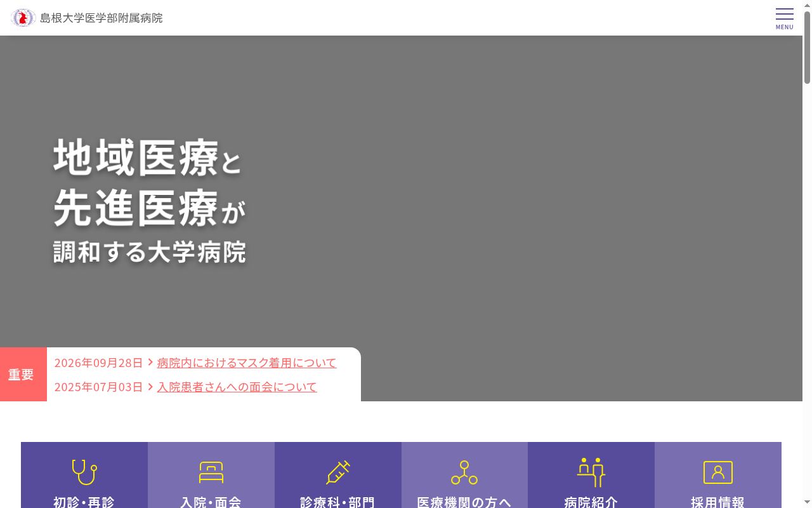Click the chevron beside 2026年09月28日
The width and height of the screenshot is (812, 508).
150,363
